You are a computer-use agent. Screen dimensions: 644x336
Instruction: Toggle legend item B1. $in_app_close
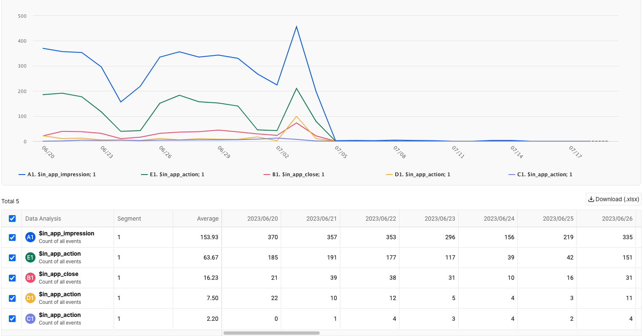click(294, 175)
